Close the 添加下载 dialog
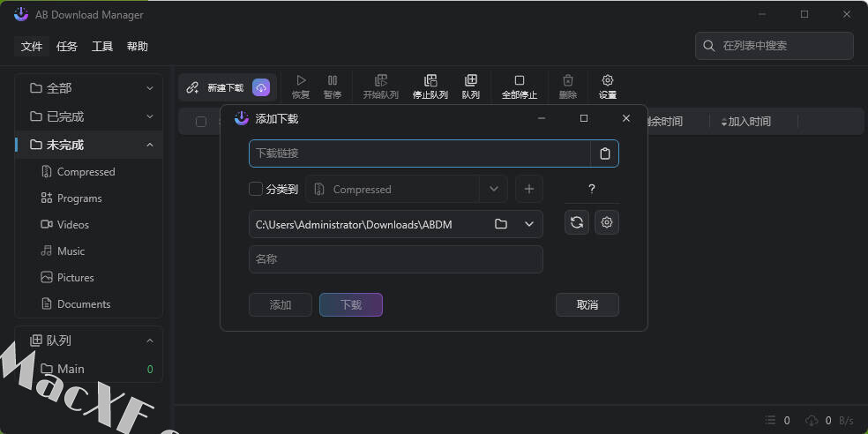This screenshot has height=434, width=868. click(626, 118)
